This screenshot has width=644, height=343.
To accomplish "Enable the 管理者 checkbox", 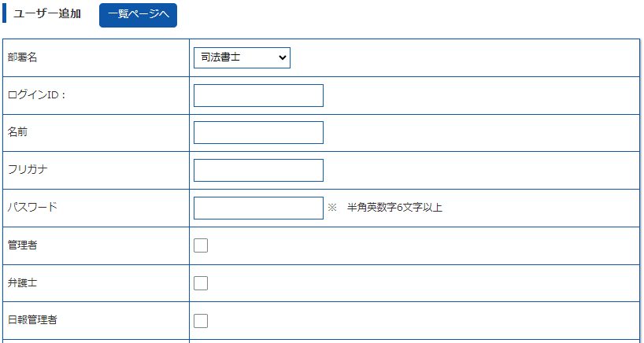I will coord(201,245).
